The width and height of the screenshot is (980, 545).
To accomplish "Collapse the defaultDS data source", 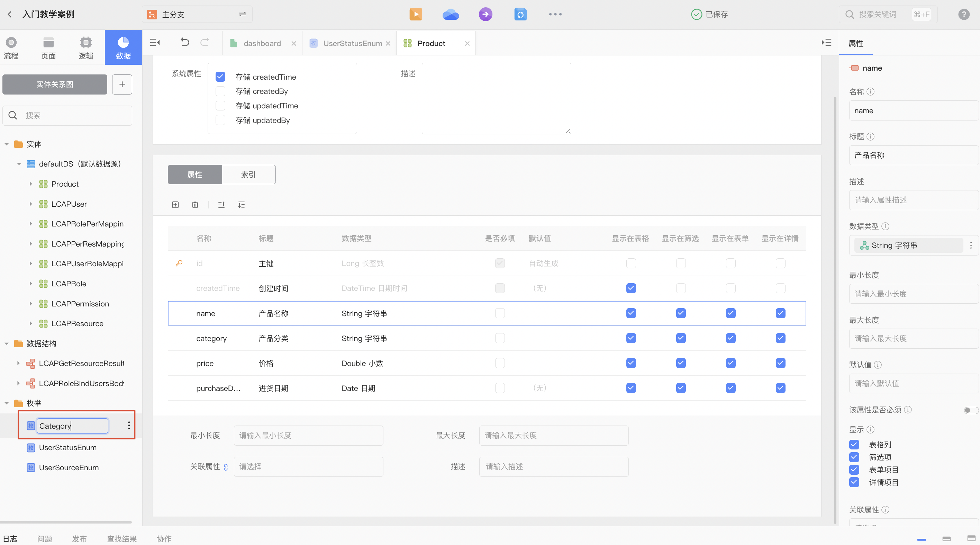I will coord(19,164).
